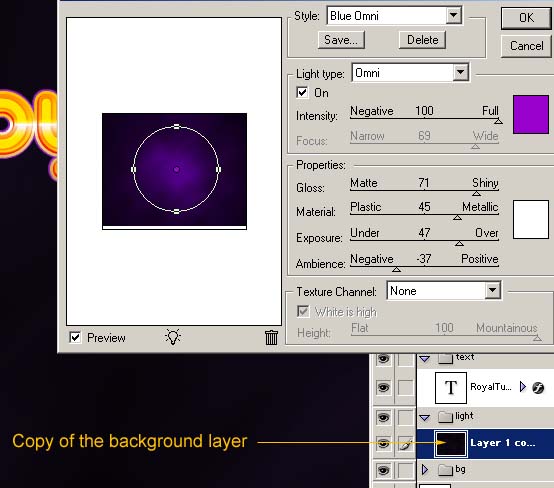Viewport: 554px width, 488px height.
Task: Expand the bg layer group
Action: click(425, 470)
